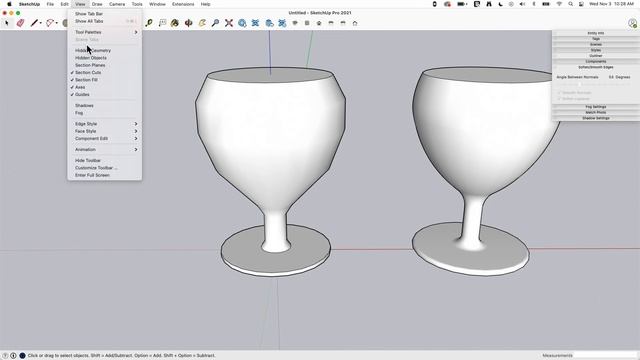
Task: Toggle Section Planes visibility
Action: (104, 65)
